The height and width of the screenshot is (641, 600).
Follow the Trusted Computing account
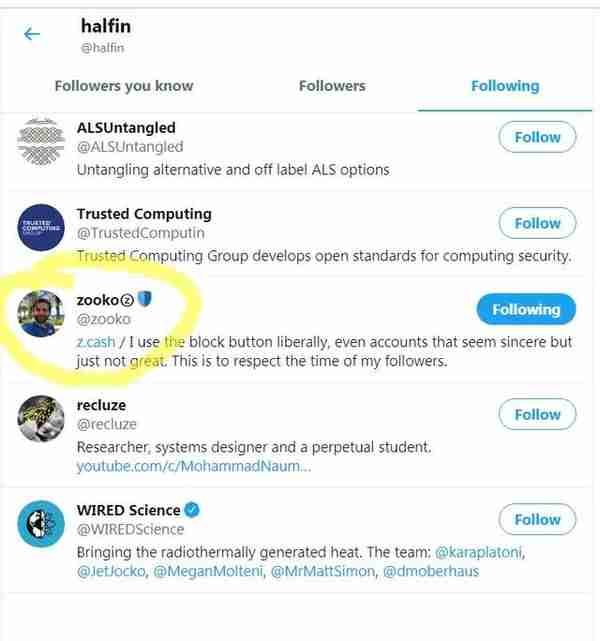(x=537, y=223)
